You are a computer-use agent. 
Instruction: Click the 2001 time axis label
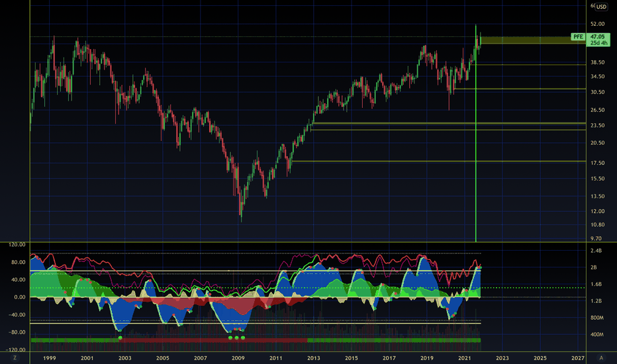[87, 357]
